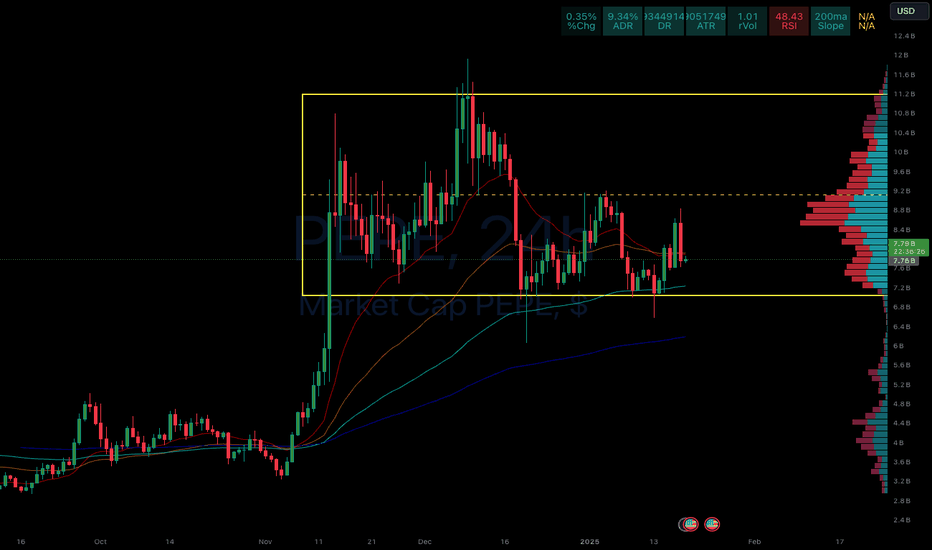This screenshot has width=932, height=550.
Task: Click the red 48.43 RSI cell
Action: click(x=789, y=21)
